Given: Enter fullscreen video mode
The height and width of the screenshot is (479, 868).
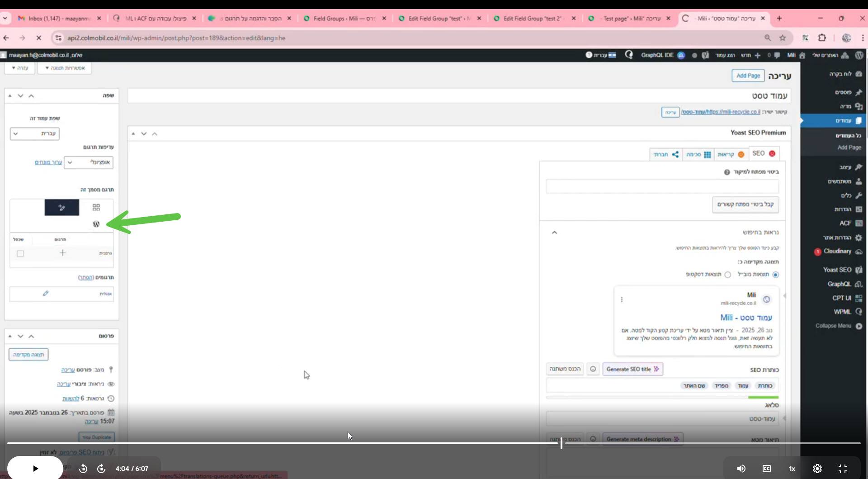Looking at the screenshot, I should [x=843, y=469].
